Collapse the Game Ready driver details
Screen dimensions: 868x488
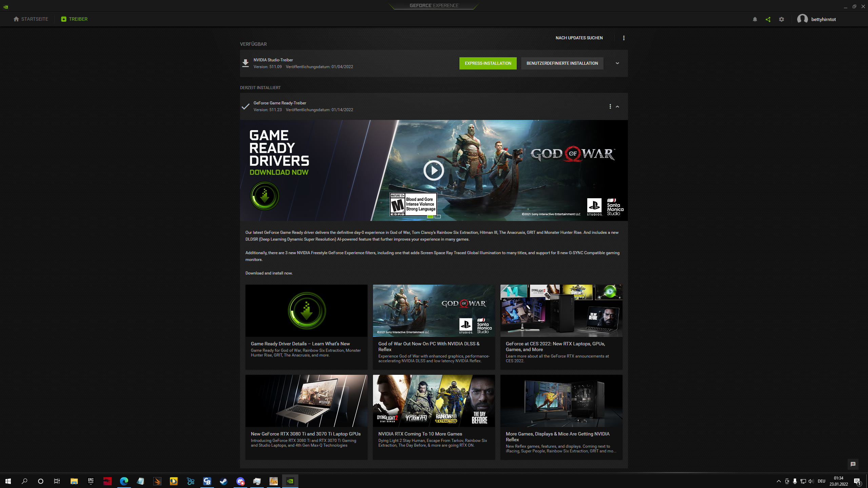coord(617,106)
